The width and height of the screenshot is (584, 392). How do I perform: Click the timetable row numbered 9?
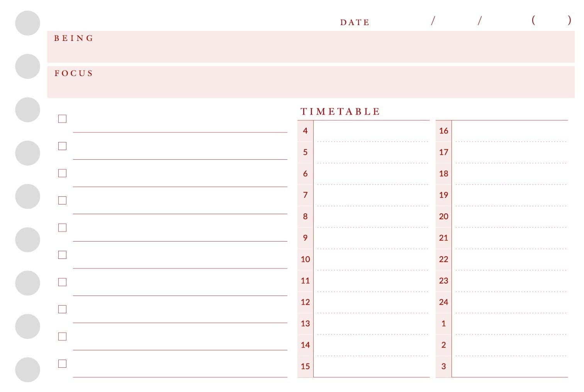[363, 238]
